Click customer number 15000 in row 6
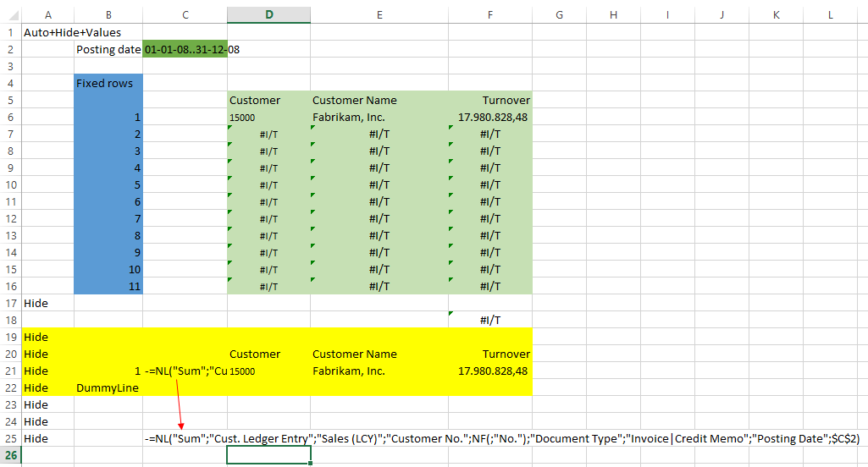 [268, 118]
